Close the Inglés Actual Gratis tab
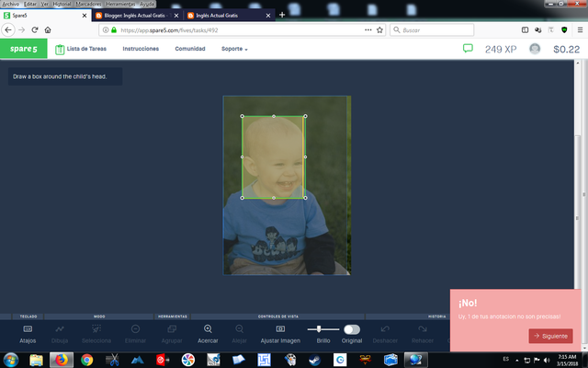Screen dimensions: 588x368 [268, 16]
